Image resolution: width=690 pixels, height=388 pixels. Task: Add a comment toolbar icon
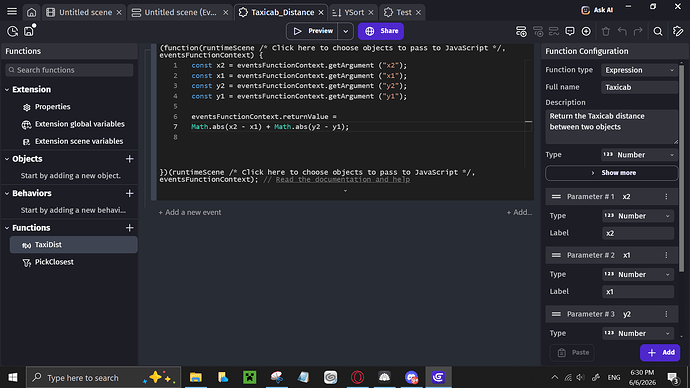pos(570,31)
